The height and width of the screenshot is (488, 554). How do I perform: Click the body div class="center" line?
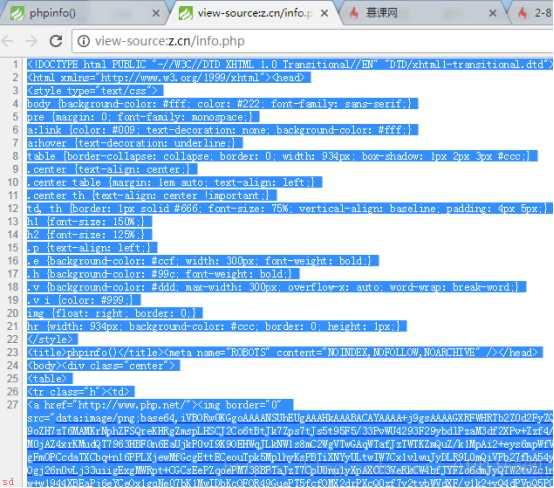(104, 365)
